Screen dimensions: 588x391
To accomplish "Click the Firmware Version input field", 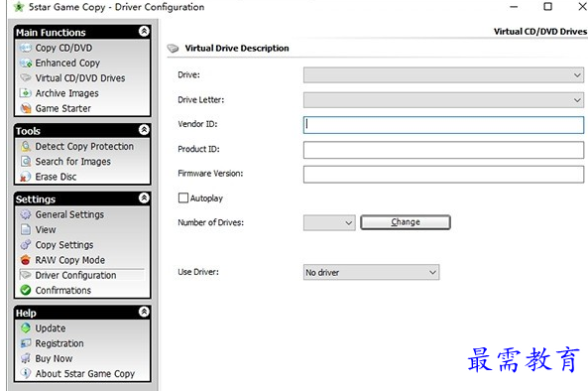I will [443, 175].
